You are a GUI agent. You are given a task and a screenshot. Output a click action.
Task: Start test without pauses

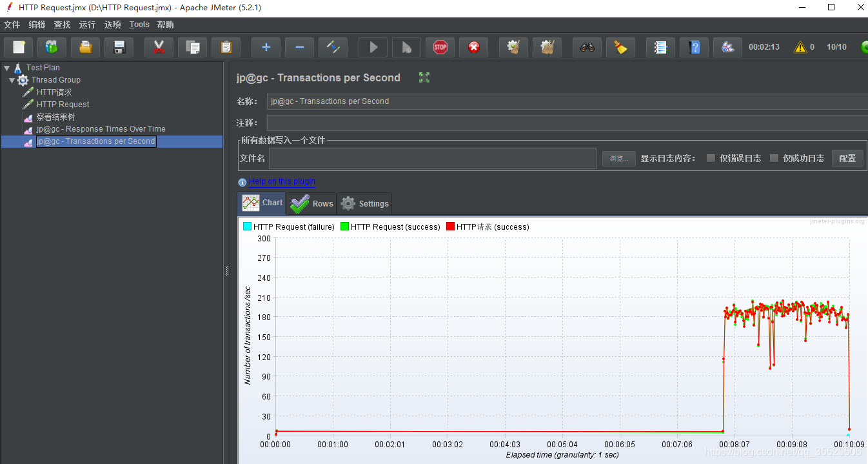pyautogui.click(x=406, y=47)
